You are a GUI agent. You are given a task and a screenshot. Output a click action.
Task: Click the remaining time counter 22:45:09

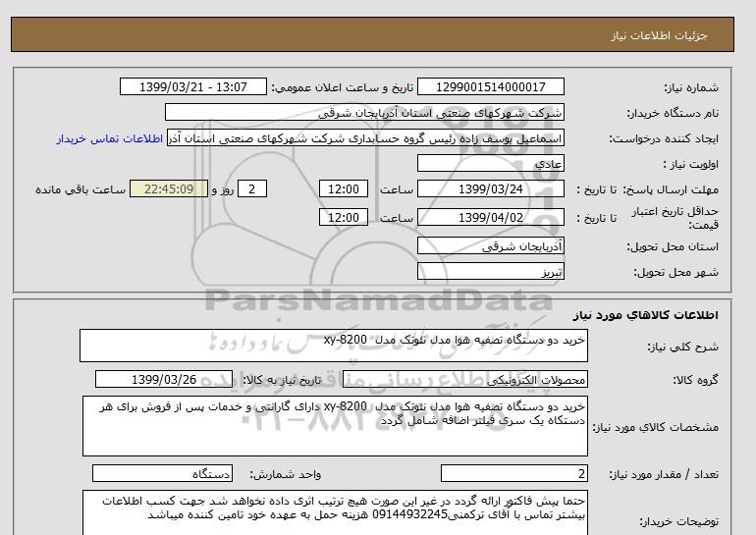[169, 188]
